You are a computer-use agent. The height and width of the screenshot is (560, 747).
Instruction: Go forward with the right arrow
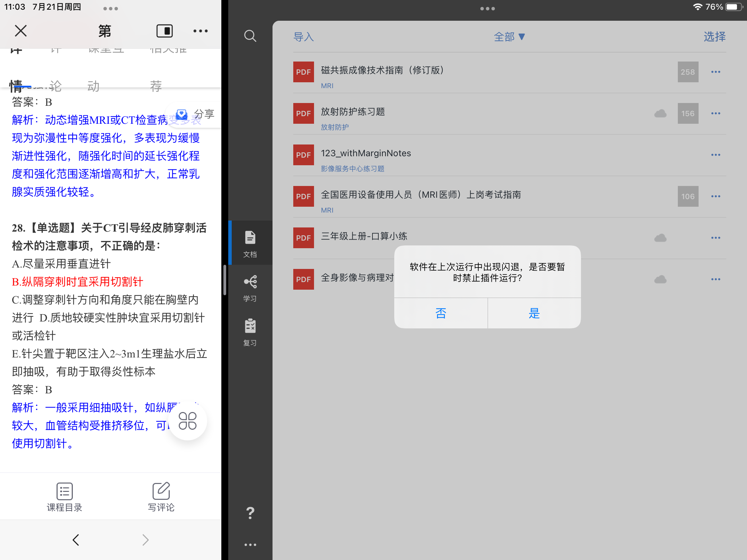pos(145,540)
